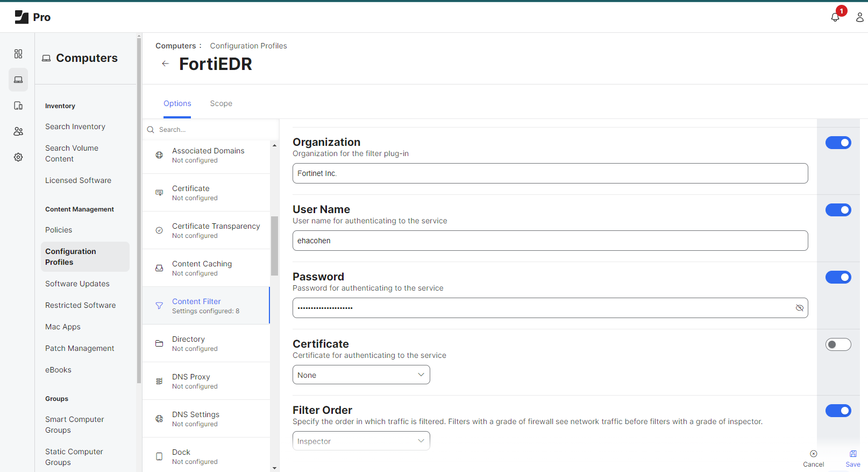Click the Cancel circle-x icon

[x=813, y=454]
